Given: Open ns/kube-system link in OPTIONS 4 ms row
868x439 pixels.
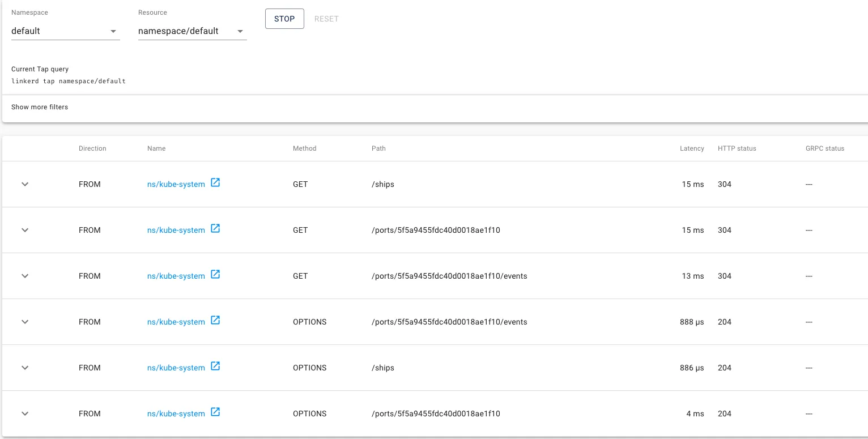Looking at the screenshot, I should click(176, 414).
